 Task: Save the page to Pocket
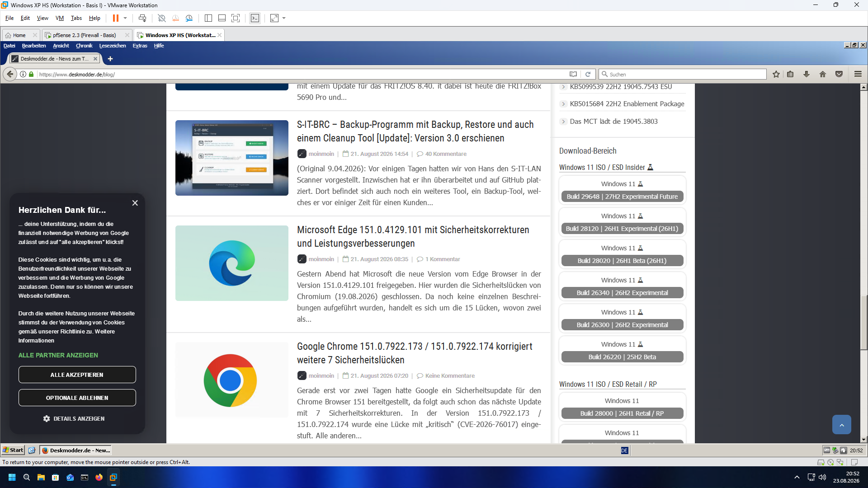(839, 74)
